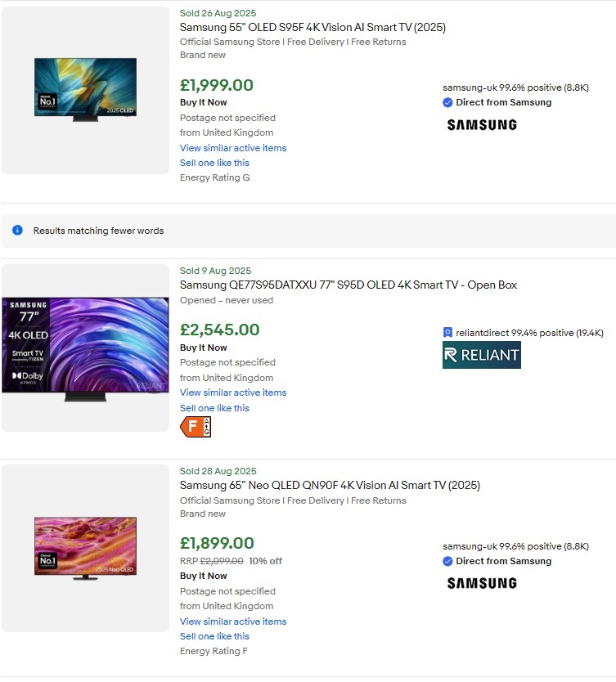Open the Samsung QE77S95DATXXU Open Box listing title
The height and width of the screenshot is (682, 616).
[x=348, y=285]
